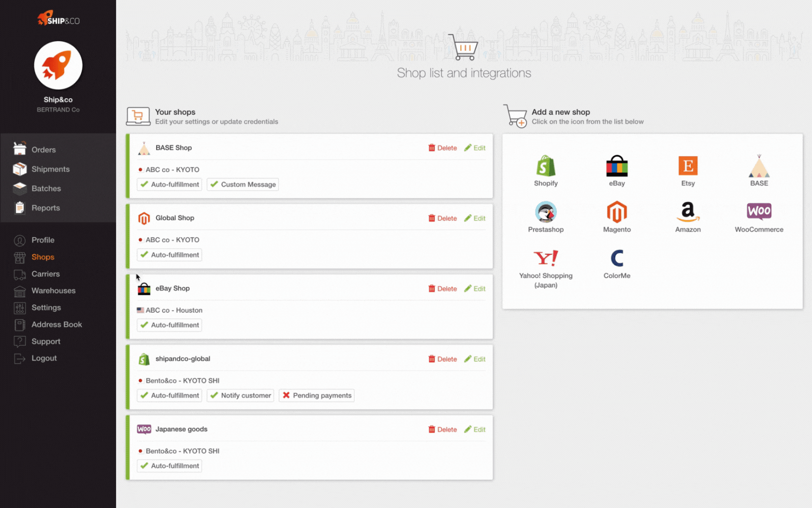This screenshot has height=508, width=812.
Task: Toggle Pending payments on shipandco-global
Action: (317, 396)
